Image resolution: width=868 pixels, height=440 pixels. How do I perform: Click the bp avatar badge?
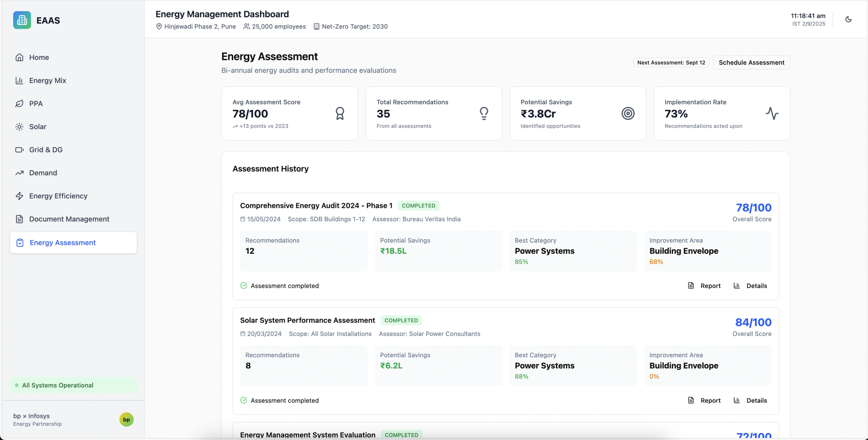[126, 419]
